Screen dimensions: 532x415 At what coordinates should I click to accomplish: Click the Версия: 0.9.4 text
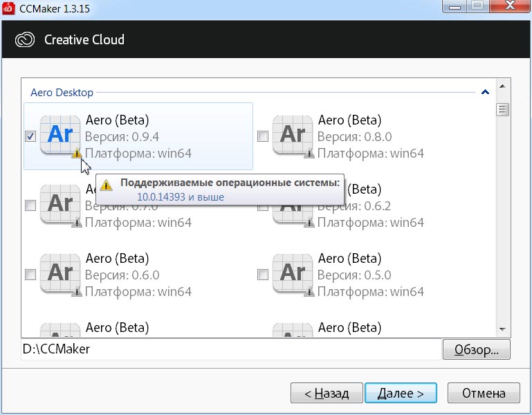coord(122,137)
